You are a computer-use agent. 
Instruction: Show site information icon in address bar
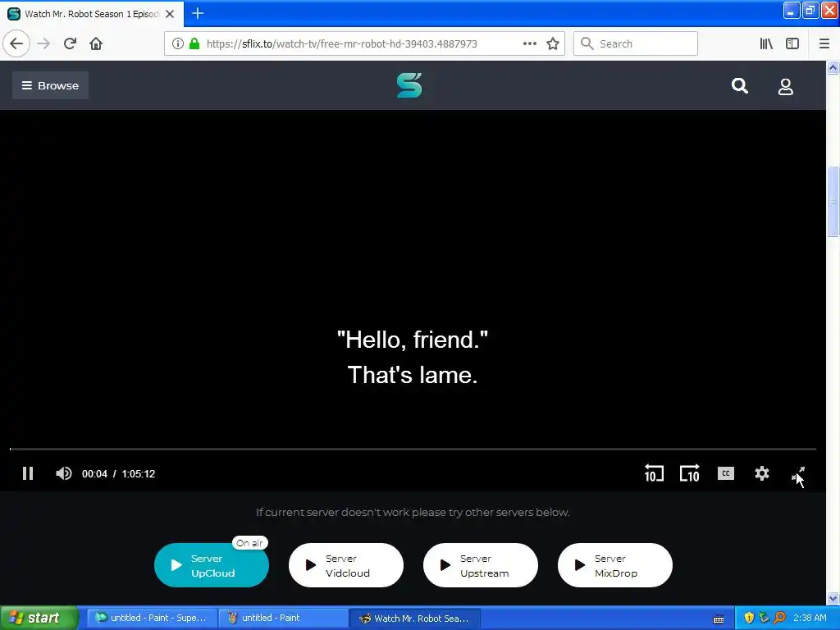point(178,43)
